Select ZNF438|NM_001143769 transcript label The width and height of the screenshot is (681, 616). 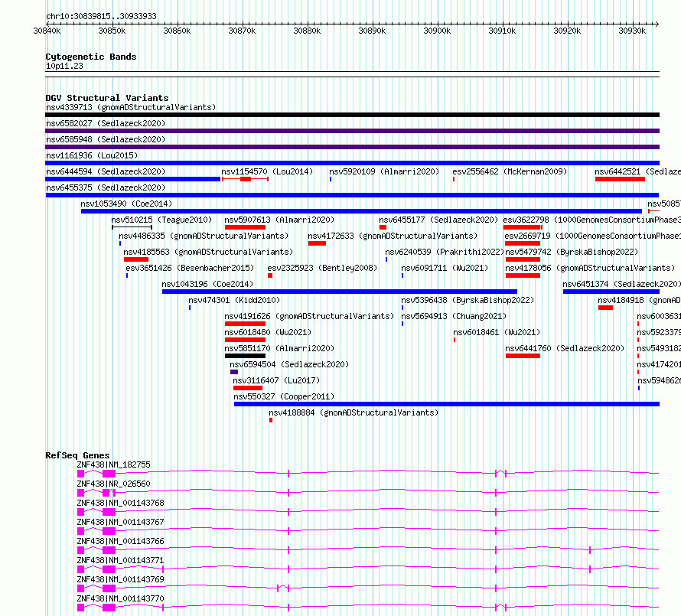coord(121,579)
